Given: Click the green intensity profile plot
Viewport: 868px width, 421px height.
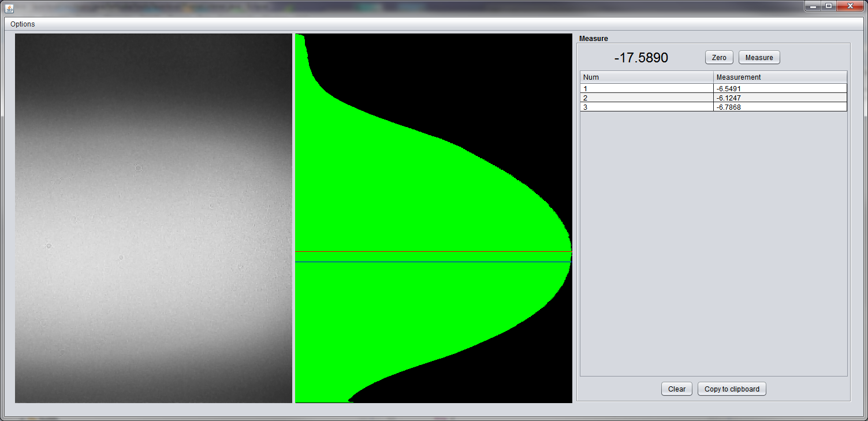Looking at the screenshot, I should (x=433, y=218).
